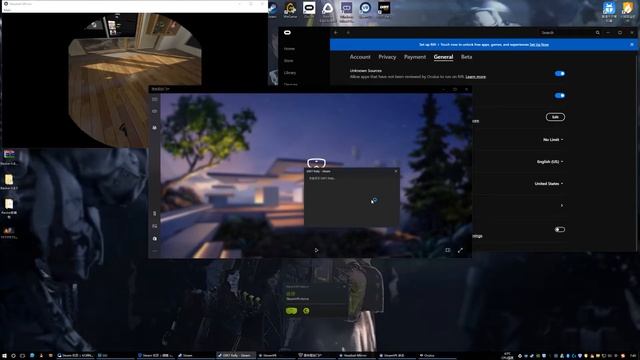Open the No Limit dropdown
Viewport: 640px width, 360px height.
pyautogui.click(x=553, y=140)
